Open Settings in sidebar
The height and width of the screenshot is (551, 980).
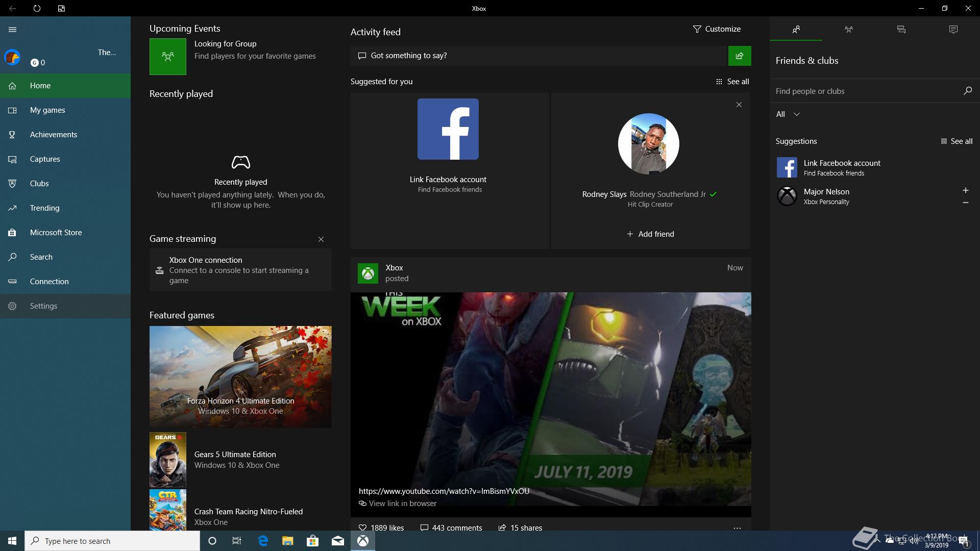click(65, 306)
